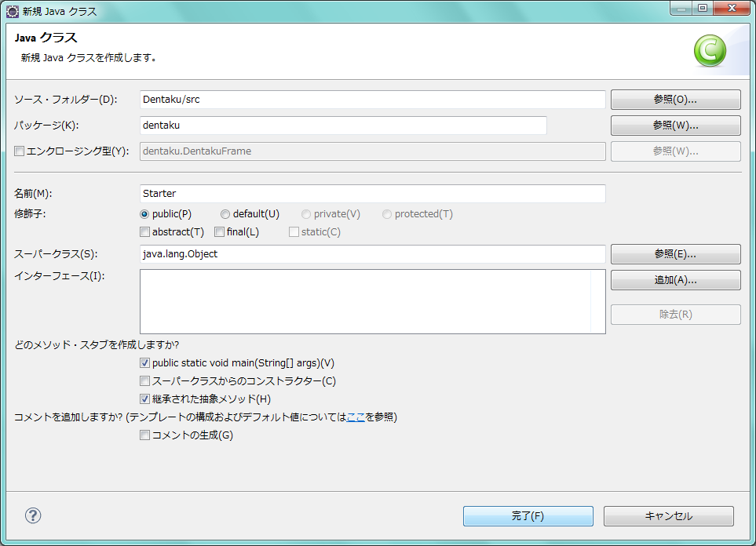756x546 pixels.
Task: Browse superclass with 参照(E) button
Action: pyautogui.click(x=675, y=254)
